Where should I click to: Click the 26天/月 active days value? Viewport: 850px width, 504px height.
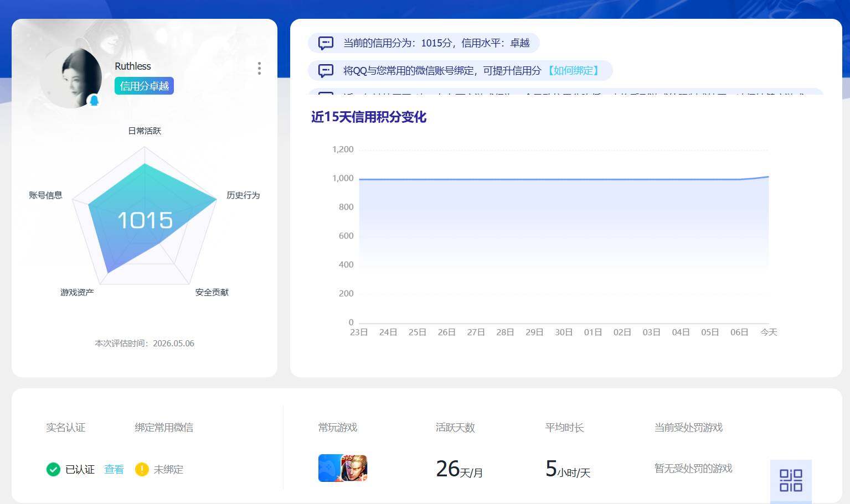pyautogui.click(x=459, y=469)
